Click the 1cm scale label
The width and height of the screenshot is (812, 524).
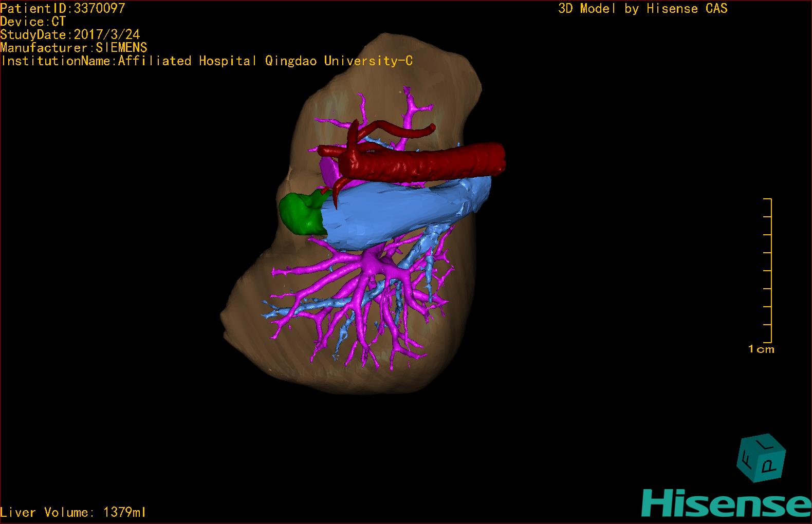761,349
